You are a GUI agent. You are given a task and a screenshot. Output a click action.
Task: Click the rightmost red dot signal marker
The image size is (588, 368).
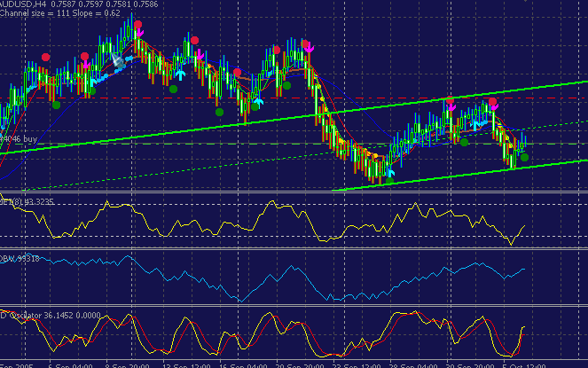click(x=493, y=101)
